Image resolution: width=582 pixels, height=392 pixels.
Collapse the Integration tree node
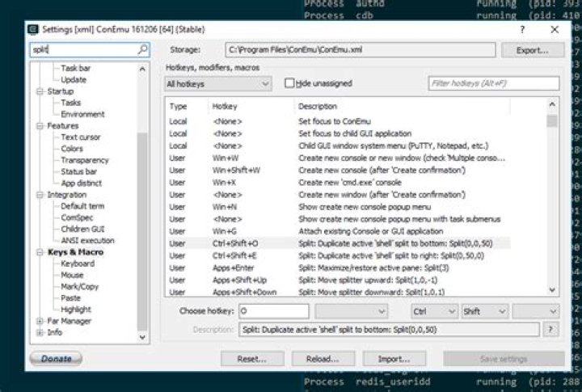point(40,195)
